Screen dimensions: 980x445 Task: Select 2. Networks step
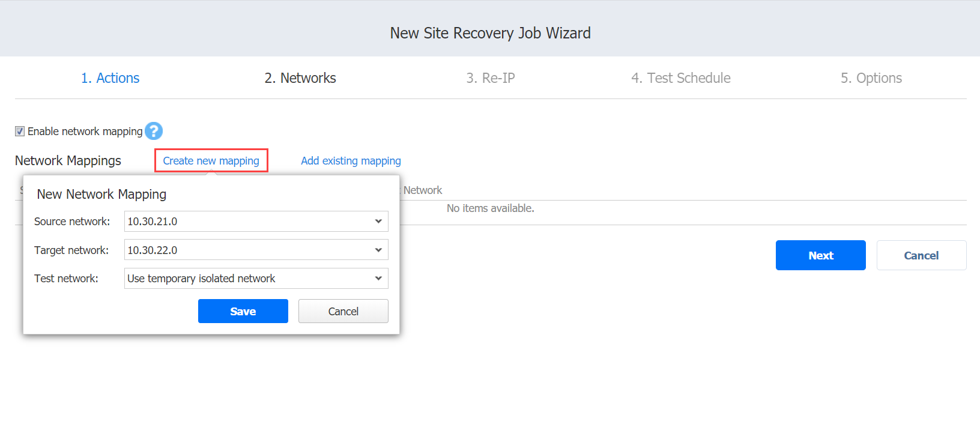[x=300, y=78]
